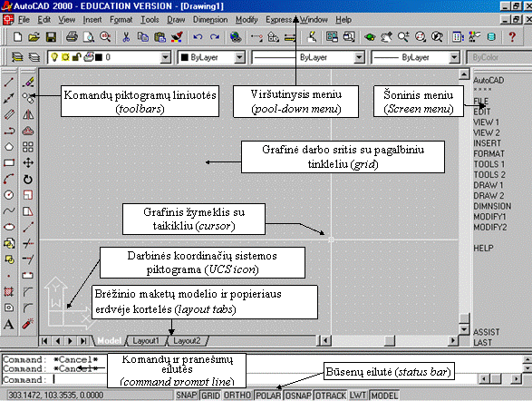532x401 pixels.
Task: Select the Polygon draw tool
Action: click(9, 147)
